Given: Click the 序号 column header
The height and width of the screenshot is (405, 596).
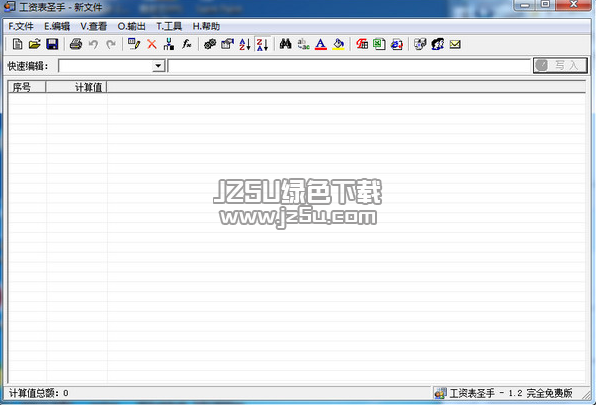Looking at the screenshot, I should [x=27, y=87].
